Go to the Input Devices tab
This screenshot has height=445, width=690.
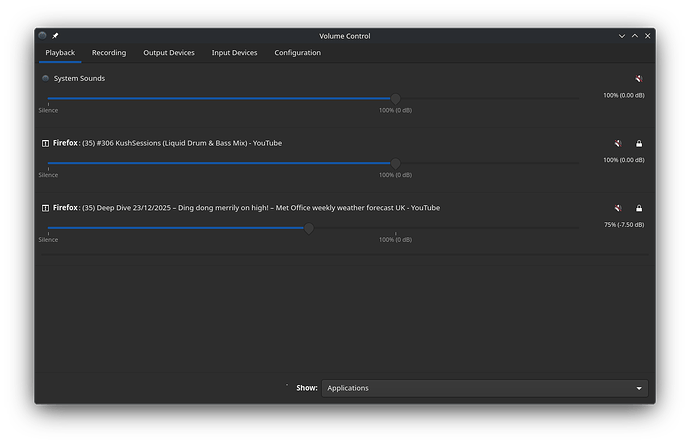coord(234,53)
